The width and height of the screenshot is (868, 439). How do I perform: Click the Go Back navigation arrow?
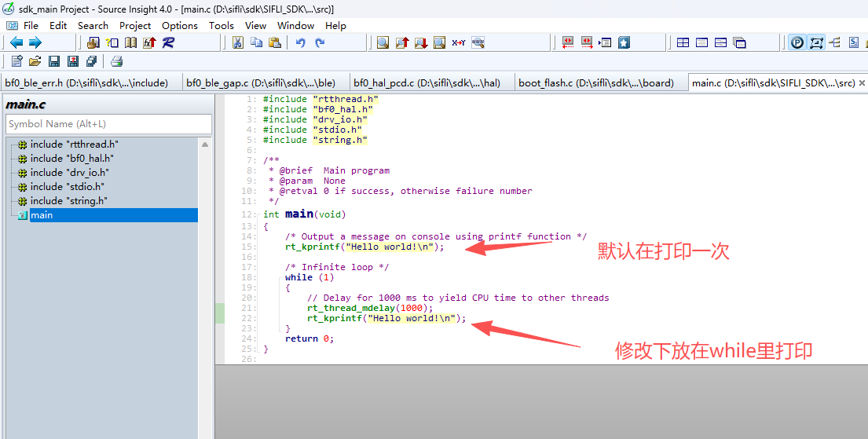[x=16, y=42]
